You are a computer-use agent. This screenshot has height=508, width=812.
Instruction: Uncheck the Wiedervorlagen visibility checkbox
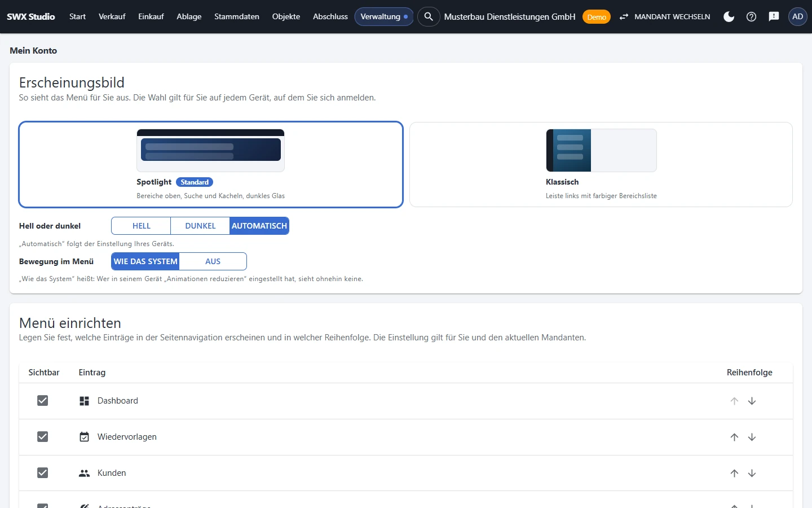coord(42,437)
